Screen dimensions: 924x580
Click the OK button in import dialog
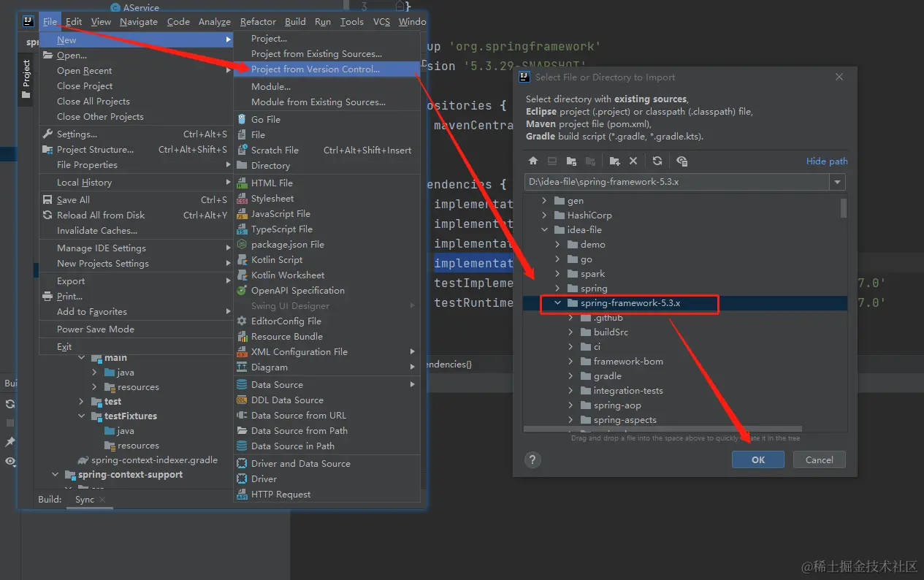(758, 459)
